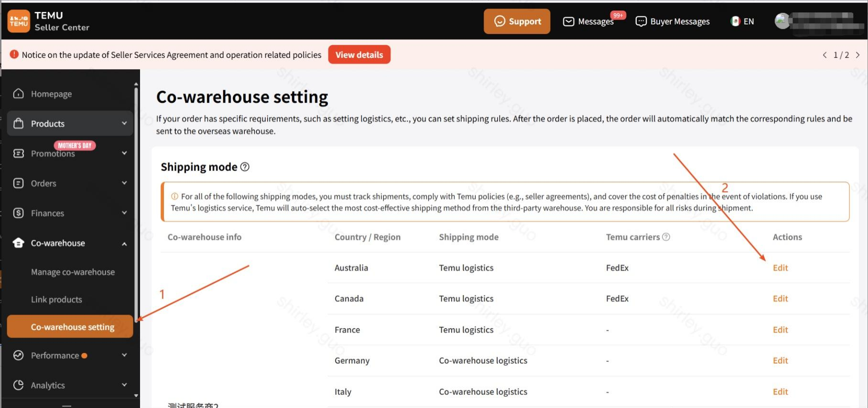
Task: Select FedEx carrier in Canada row
Action: (617, 299)
